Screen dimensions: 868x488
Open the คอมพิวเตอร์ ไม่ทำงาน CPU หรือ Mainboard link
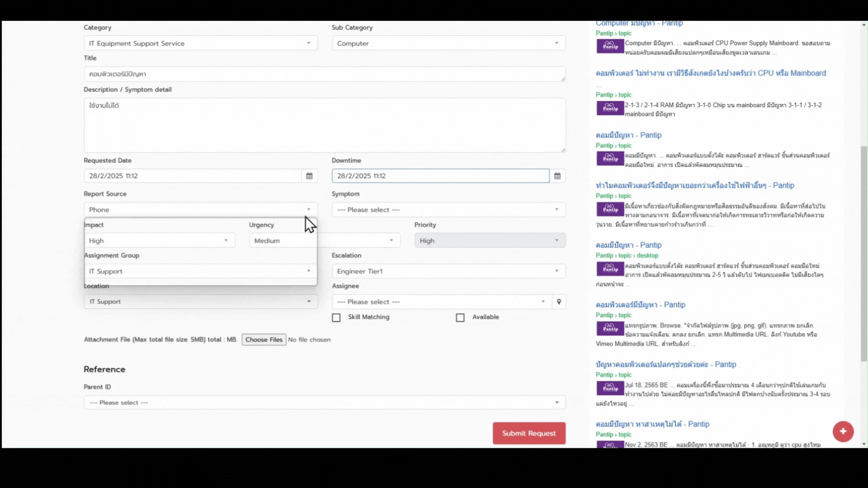pyautogui.click(x=711, y=73)
